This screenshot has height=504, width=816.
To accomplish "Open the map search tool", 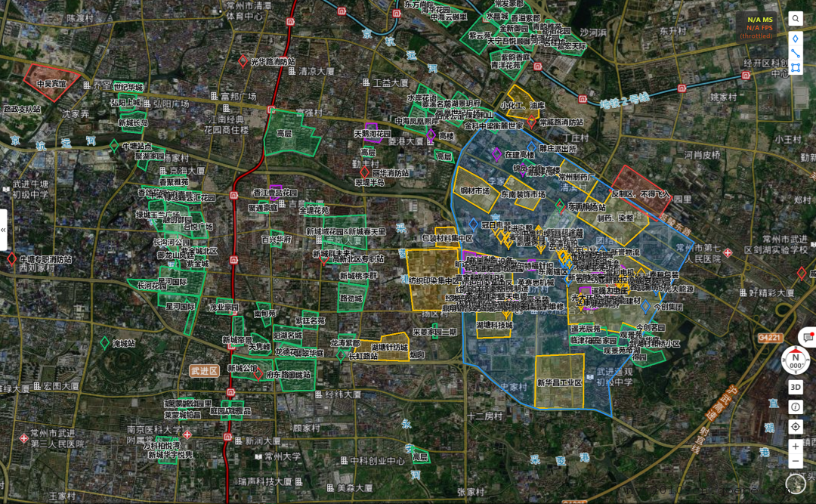I will pyautogui.click(x=796, y=19).
